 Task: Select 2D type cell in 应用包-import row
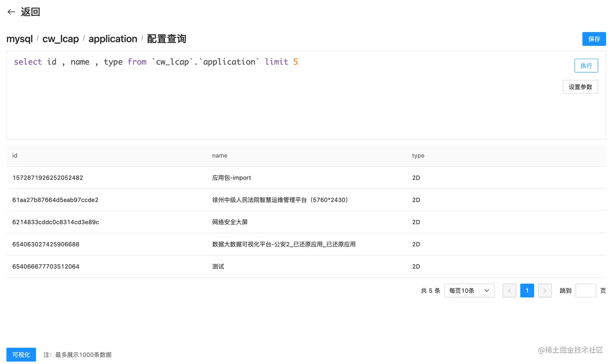click(x=416, y=178)
